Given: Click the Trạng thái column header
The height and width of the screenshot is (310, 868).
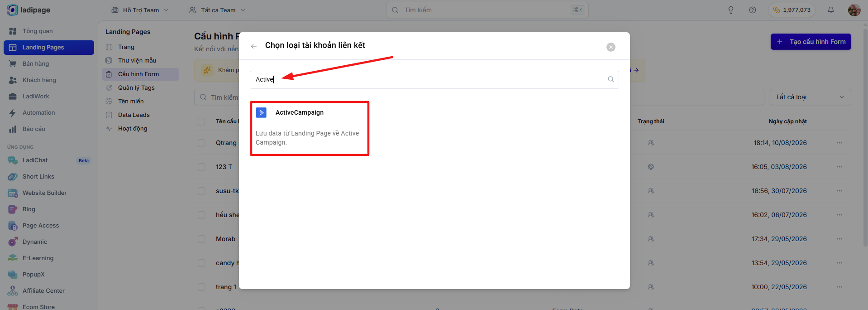Looking at the screenshot, I should 651,121.
